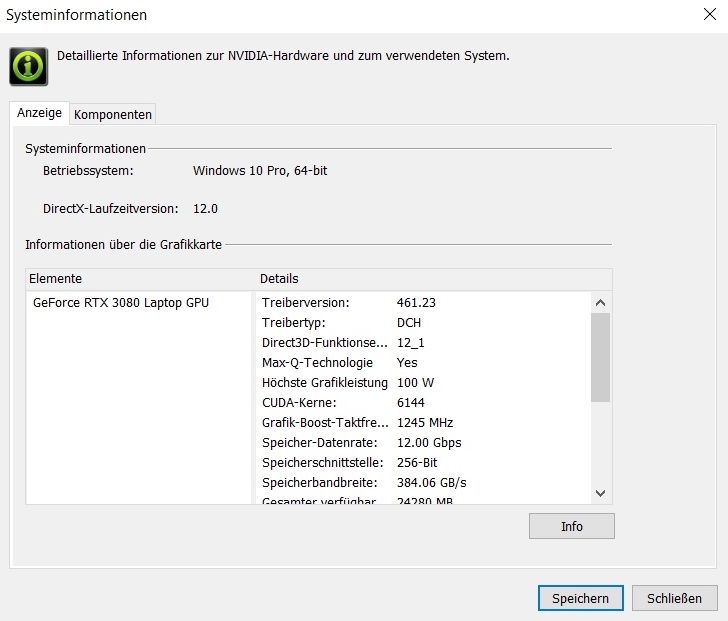Click the DirectX-Laufzeitversion value 12.0
The width and height of the screenshot is (728, 621).
pyautogui.click(x=205, y=209)
